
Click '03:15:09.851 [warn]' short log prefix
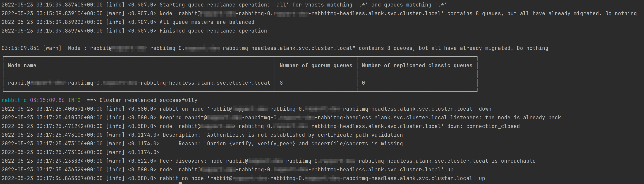tap(31, 48)
